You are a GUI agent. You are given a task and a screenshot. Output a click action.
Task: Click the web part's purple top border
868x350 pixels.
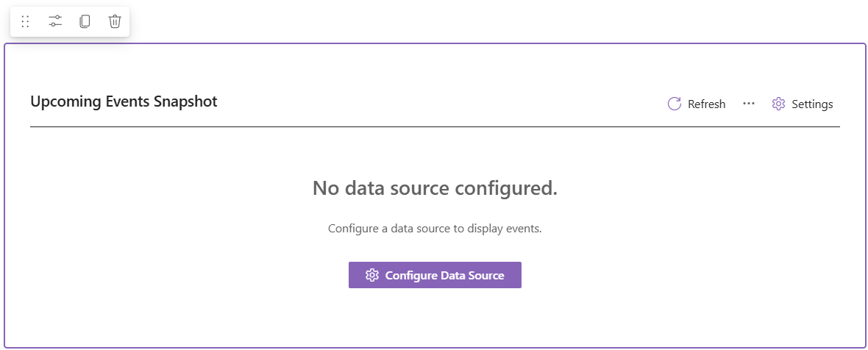(441, 44)
